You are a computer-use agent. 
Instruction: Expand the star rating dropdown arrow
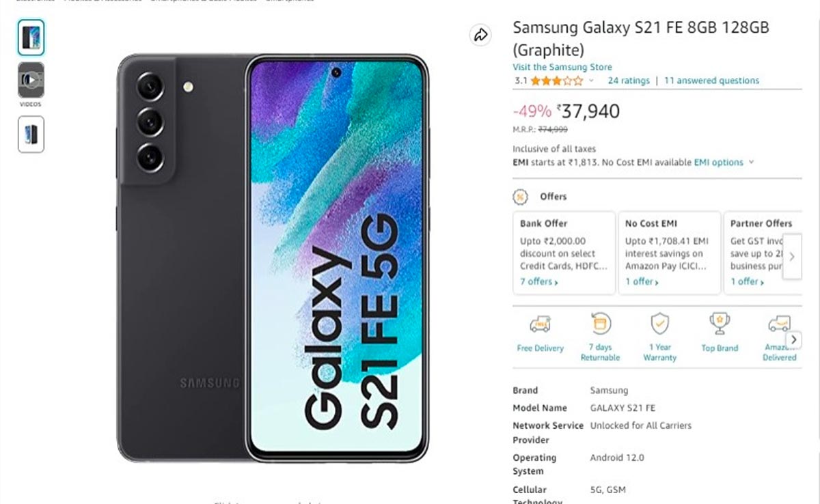591,81
